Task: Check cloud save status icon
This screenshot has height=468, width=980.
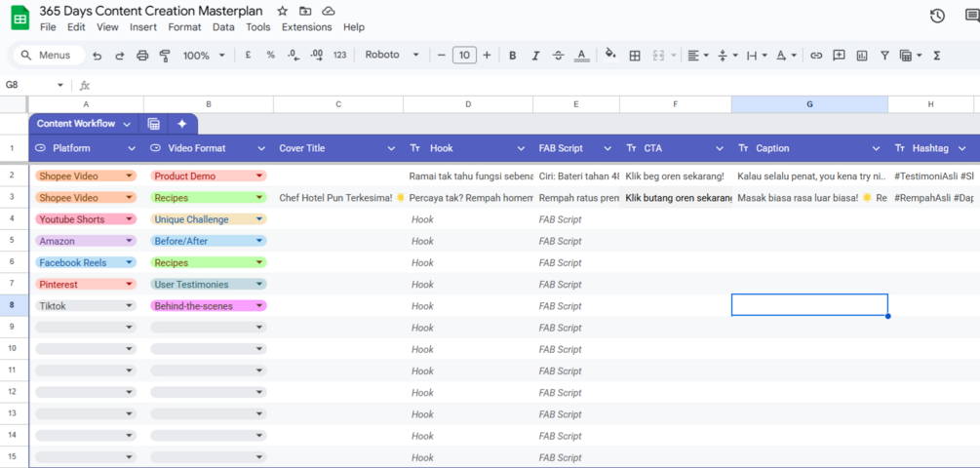Action: point(328,12)
